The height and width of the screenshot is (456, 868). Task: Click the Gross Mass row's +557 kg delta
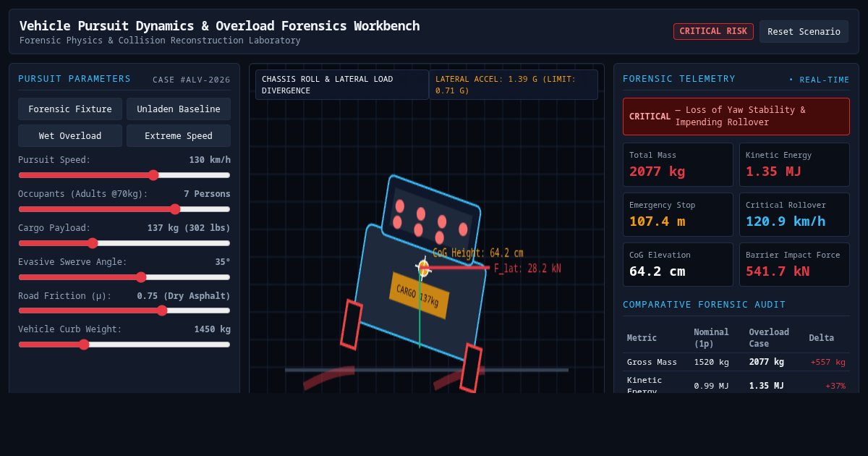(828, 362)
